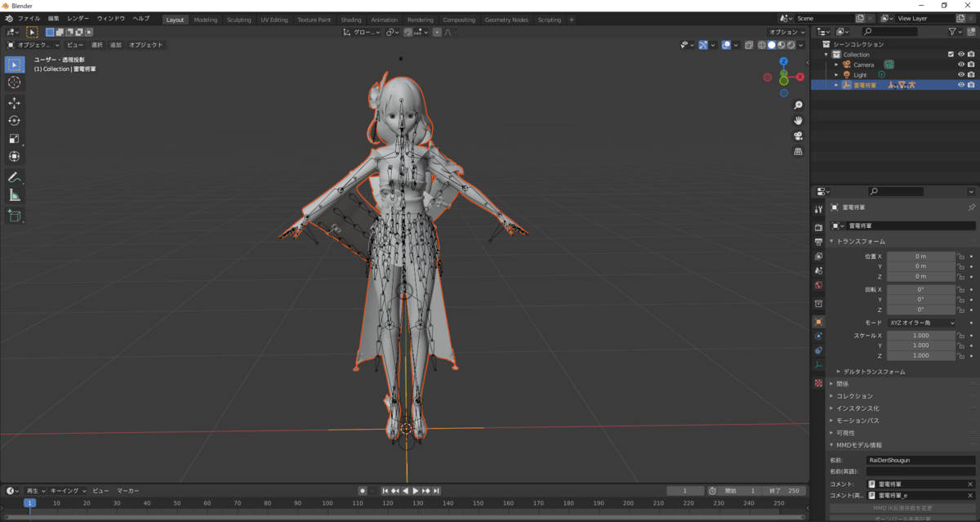The image size is (980, 522).
Task: Open rotation mode XYZ オイラー角 dropdown
Action: [922, 323]
